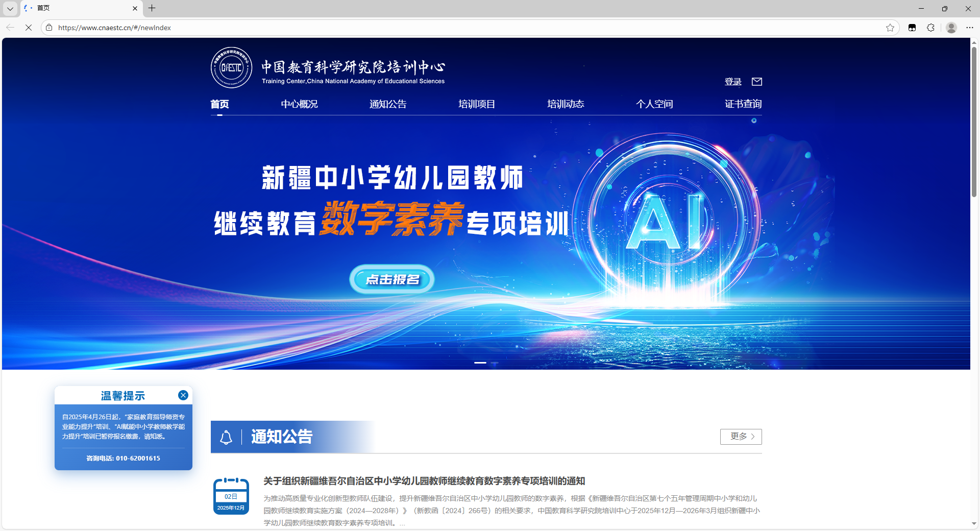Close the 温馨提示 popup with X icon

(x=183, y=395)
